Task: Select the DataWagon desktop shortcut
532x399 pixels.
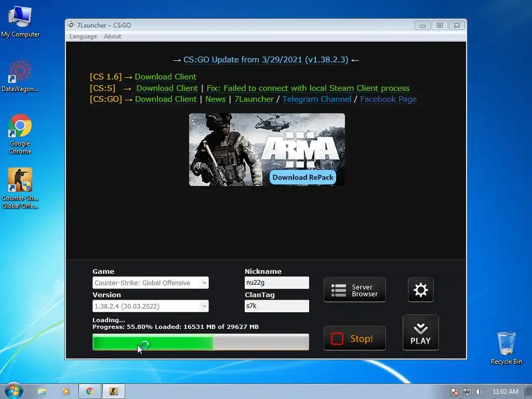Action: tap(20, 76)
